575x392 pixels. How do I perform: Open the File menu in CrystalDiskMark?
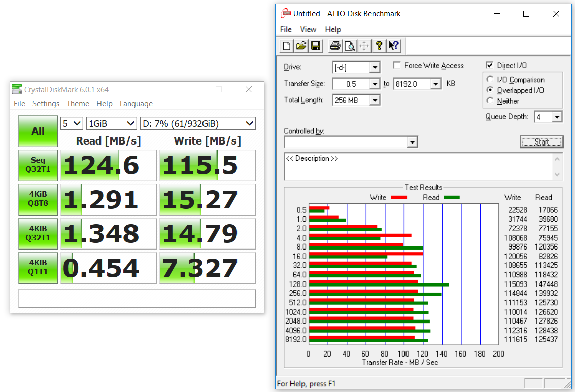click(19, 104)
